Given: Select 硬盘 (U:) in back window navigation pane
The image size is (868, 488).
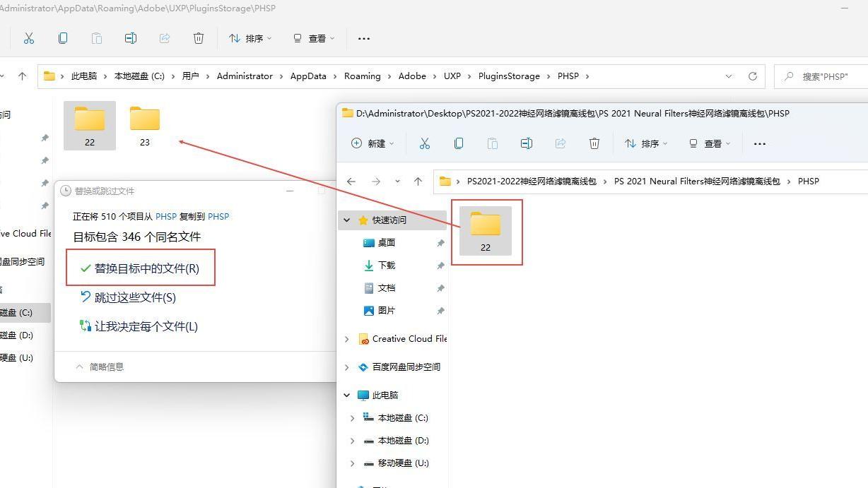Looking at the screenshot, I should [x=16, y=357].
